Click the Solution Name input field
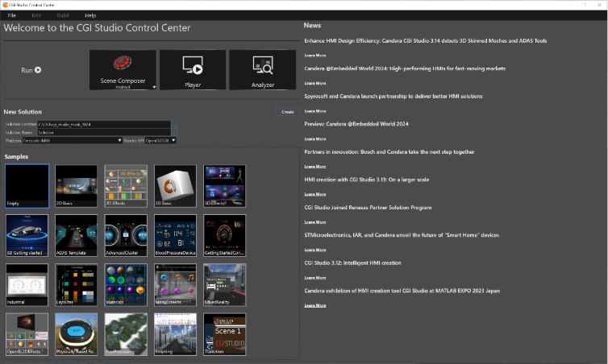 (104, 132)
